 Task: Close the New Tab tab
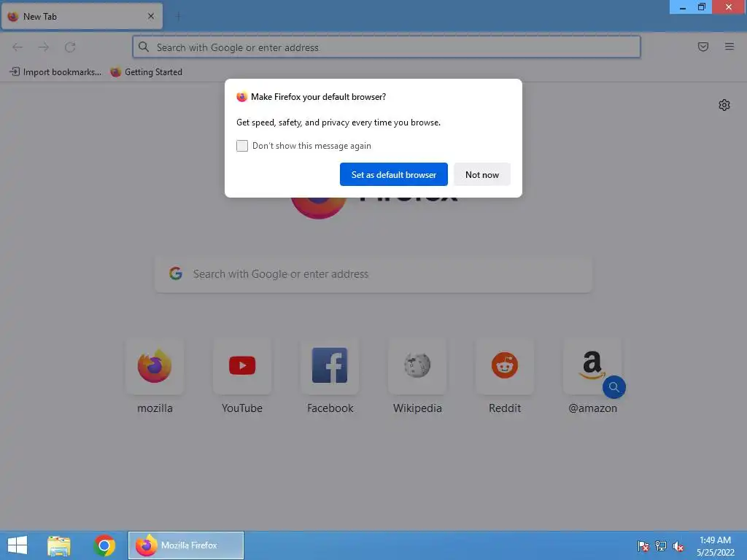(x=151, y=16)
